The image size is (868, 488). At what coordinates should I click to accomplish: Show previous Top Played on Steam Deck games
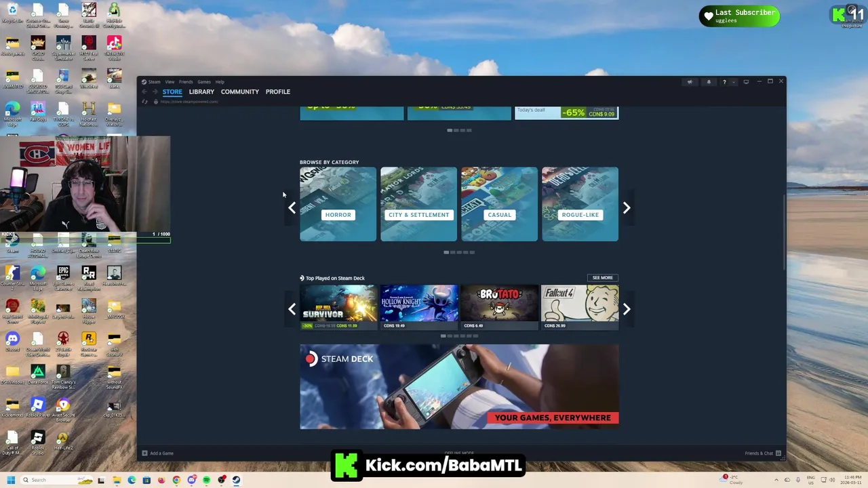coord(292,309)
